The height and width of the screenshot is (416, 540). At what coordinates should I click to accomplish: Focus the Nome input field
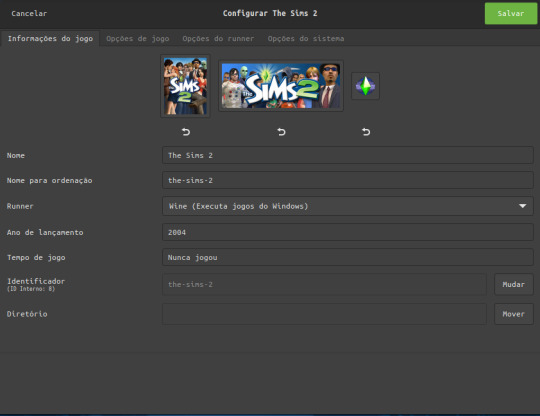[x=348, y=155]
